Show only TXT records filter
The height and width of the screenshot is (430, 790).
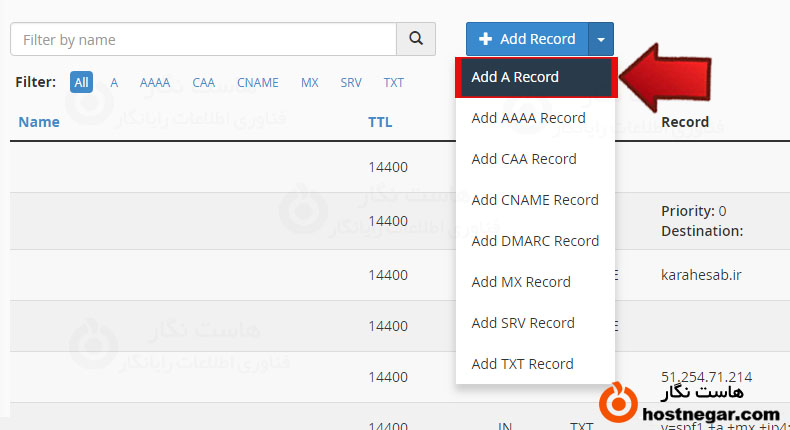(393, 82)
